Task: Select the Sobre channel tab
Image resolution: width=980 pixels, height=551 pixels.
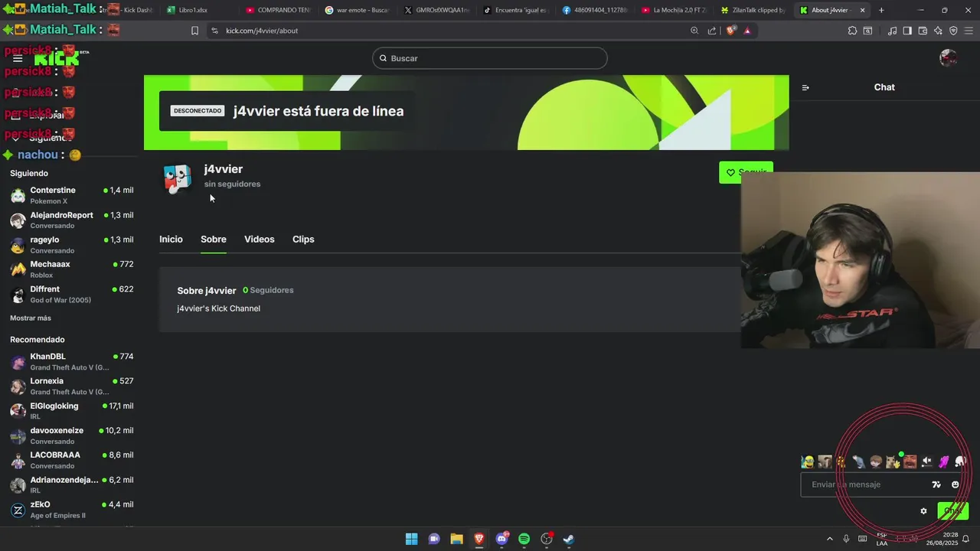Action: (x=214, y=239)
